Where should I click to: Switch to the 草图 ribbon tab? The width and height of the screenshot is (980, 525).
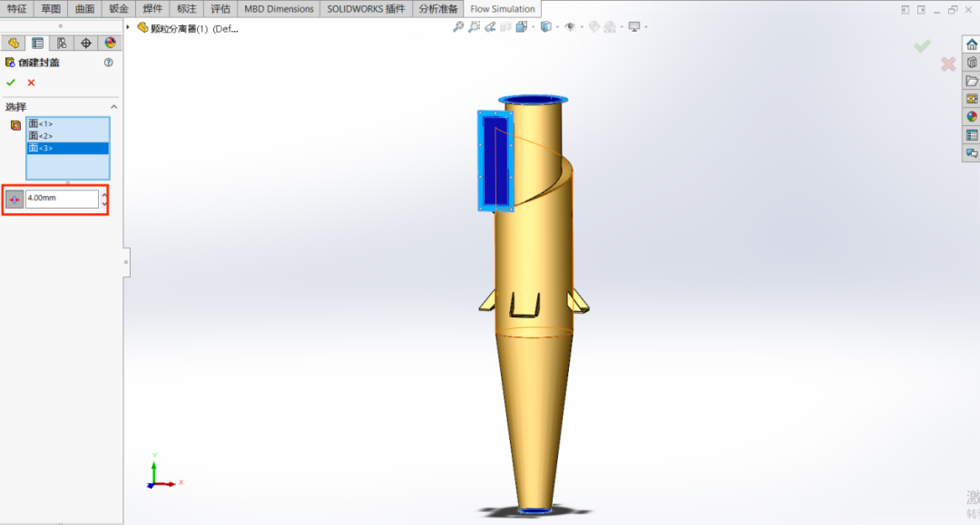coord(51,9)
